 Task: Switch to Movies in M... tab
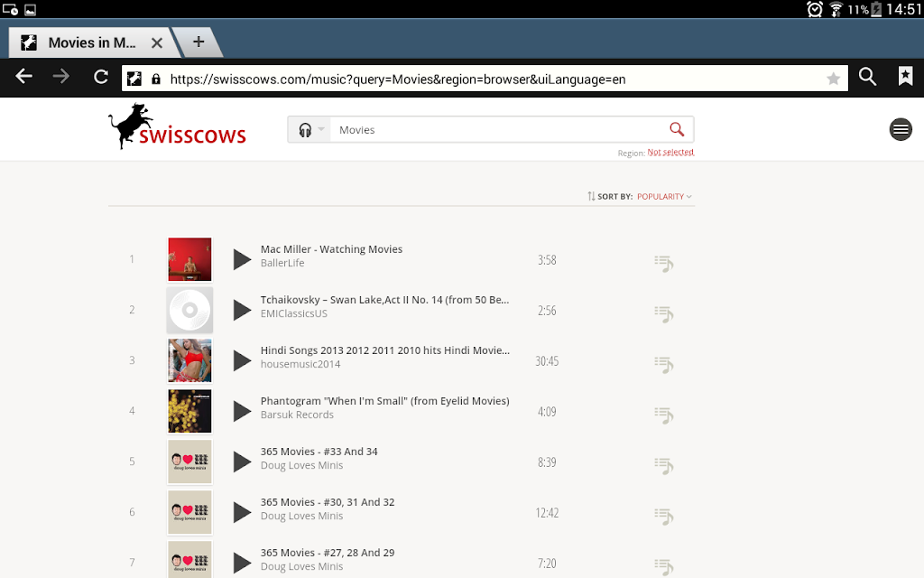(x=92, y=42)
